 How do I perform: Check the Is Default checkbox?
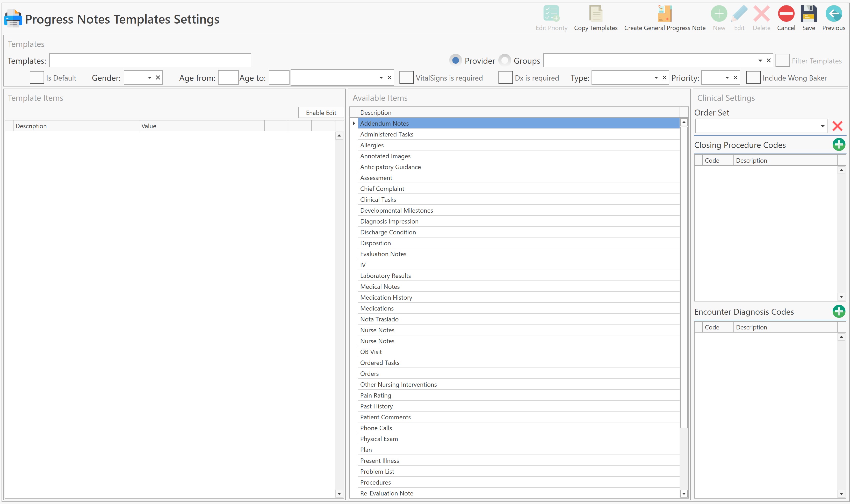pyautogui.click(x=37, y=78)
